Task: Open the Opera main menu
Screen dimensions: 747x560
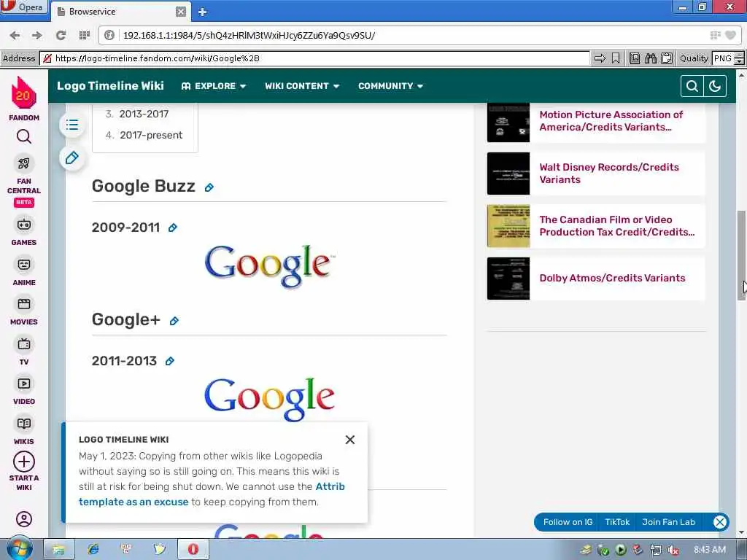Action: [x=24, y=7]
